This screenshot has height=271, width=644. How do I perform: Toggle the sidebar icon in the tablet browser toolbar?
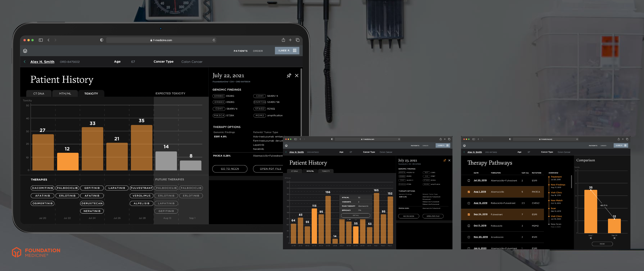click(x=41, y=40)
